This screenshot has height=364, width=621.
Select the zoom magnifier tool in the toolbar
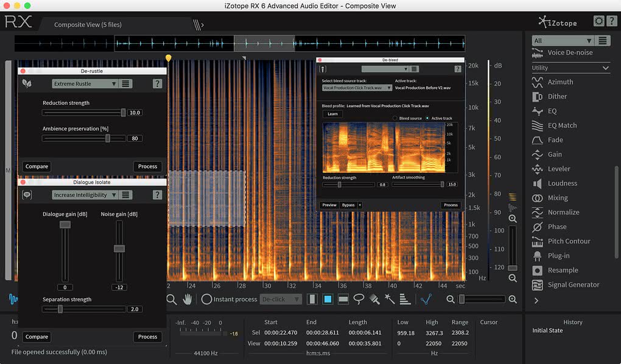coord(172,299)
